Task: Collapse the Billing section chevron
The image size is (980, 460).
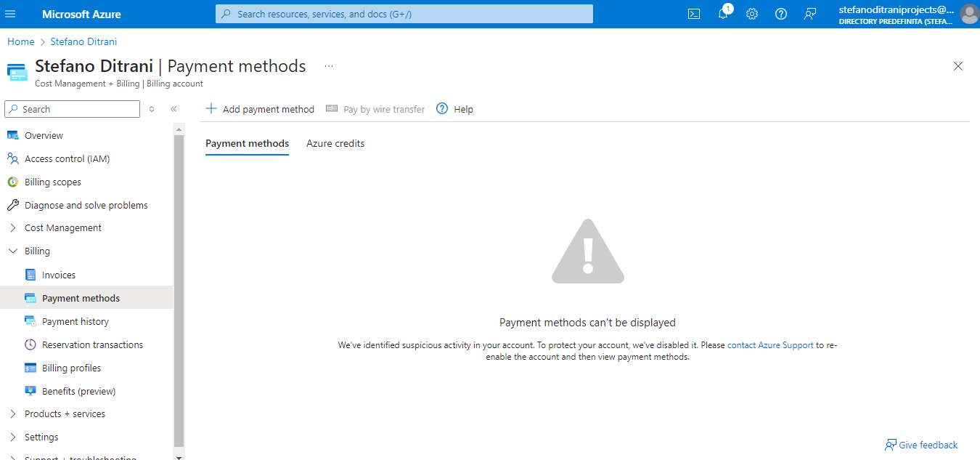Action: [x=12, y=251]
